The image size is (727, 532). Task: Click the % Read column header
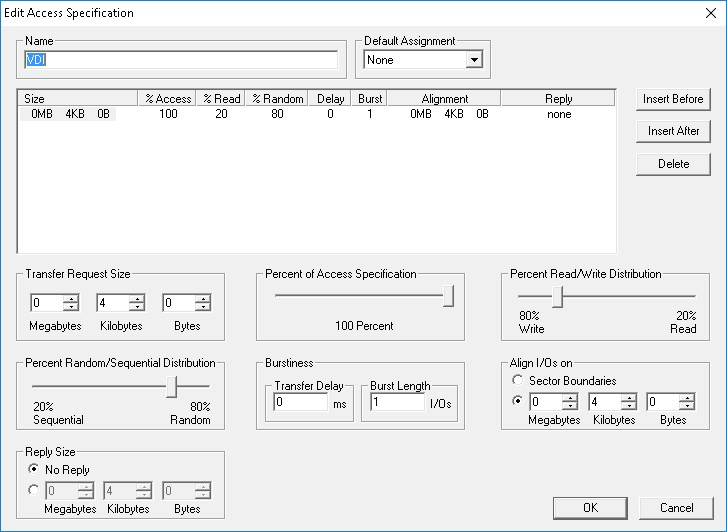tap(221, 99)
